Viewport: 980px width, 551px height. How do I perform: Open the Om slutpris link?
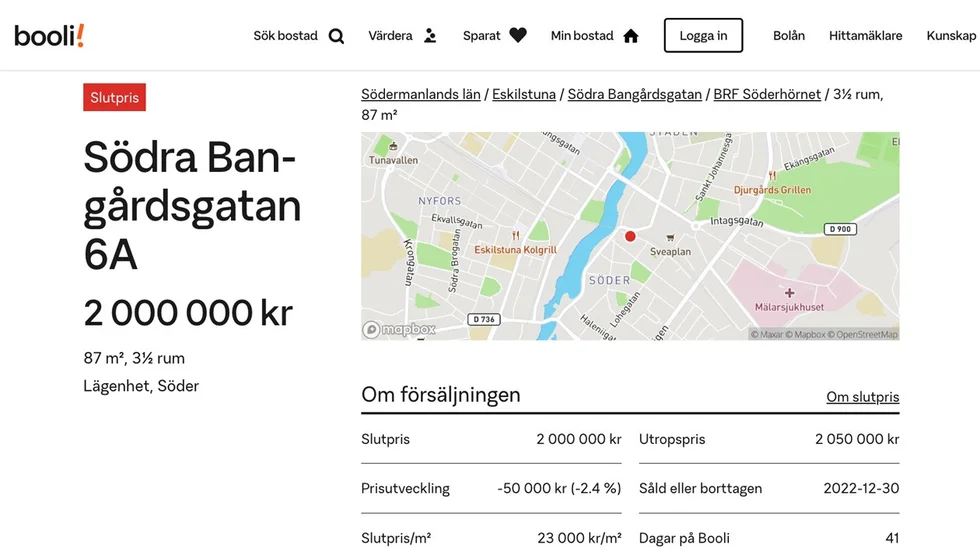[862, 397]
